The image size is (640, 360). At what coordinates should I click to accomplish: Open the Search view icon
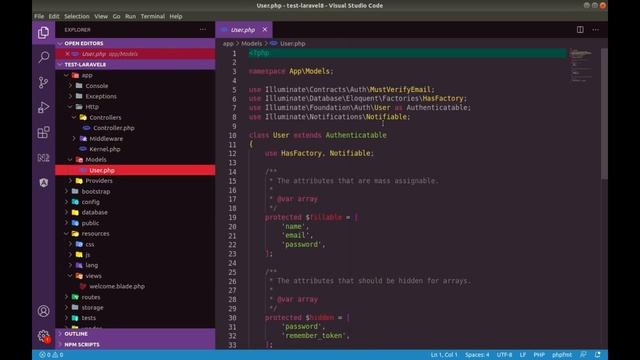(x=43, y=57)
